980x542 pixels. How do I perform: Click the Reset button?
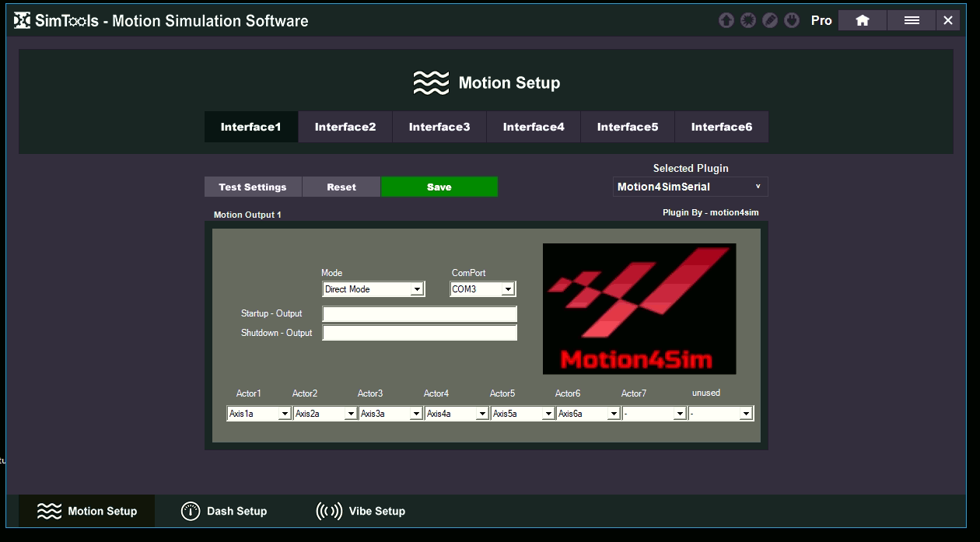click(x=341, y=187)
